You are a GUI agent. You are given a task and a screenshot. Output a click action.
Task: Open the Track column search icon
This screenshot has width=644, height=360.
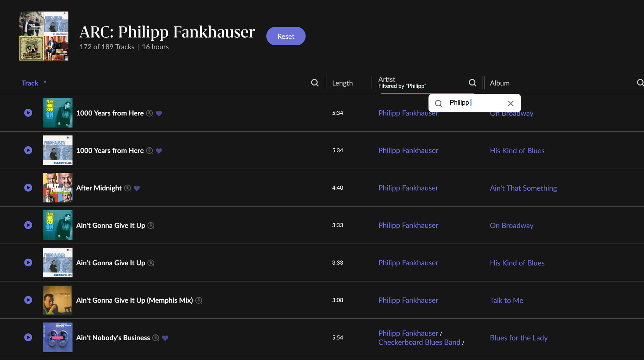tap(315, 83)
